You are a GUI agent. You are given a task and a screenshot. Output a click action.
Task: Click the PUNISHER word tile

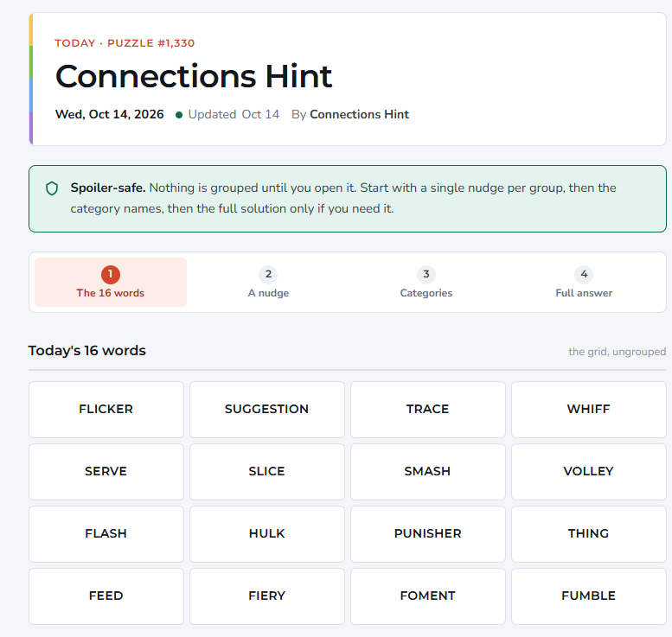click(428, 534)
